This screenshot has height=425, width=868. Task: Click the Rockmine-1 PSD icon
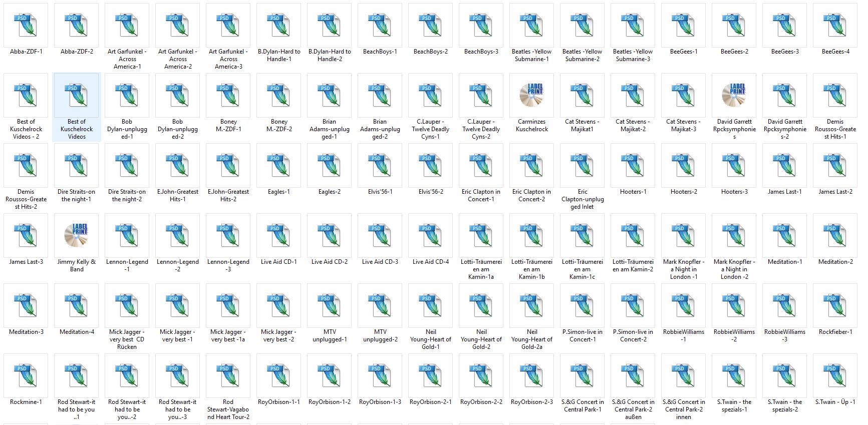[26, 375]
